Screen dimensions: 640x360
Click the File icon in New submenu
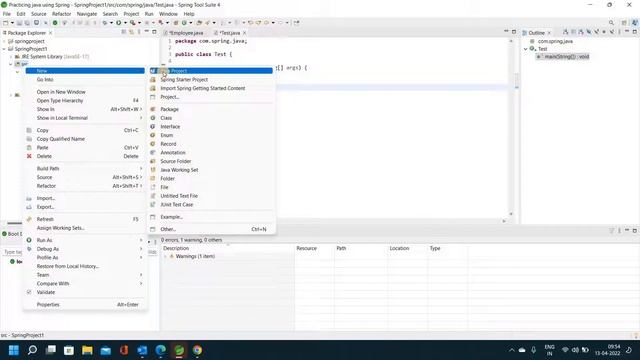pyautogui.click(x=153, y=187)
